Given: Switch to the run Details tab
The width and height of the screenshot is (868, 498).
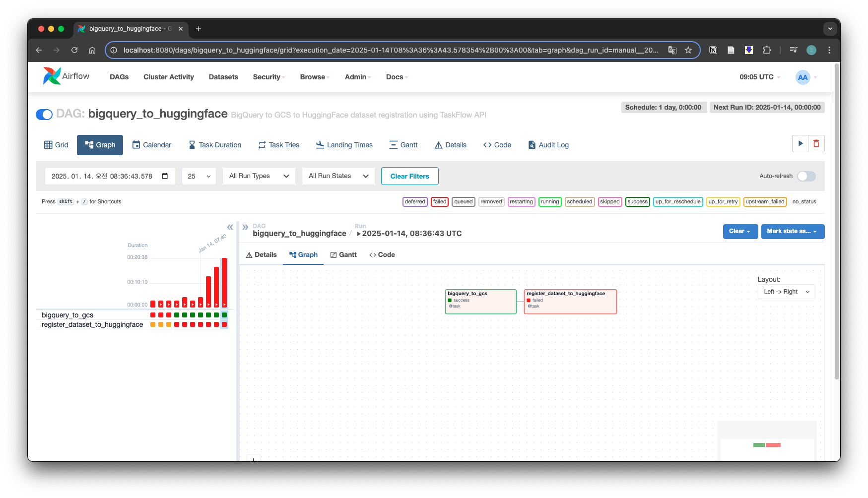Looking at the screenshot, I should click(x=262, y=254).
